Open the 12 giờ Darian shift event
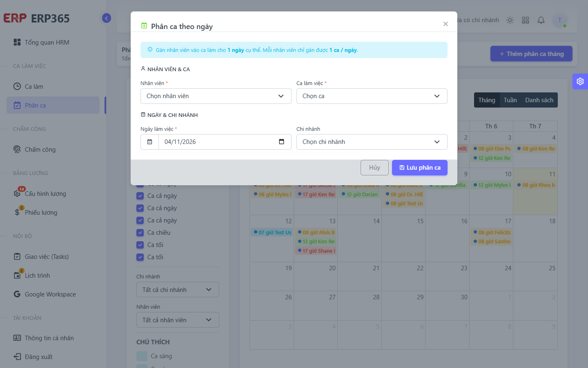The image size is (588, 368). 360,194
